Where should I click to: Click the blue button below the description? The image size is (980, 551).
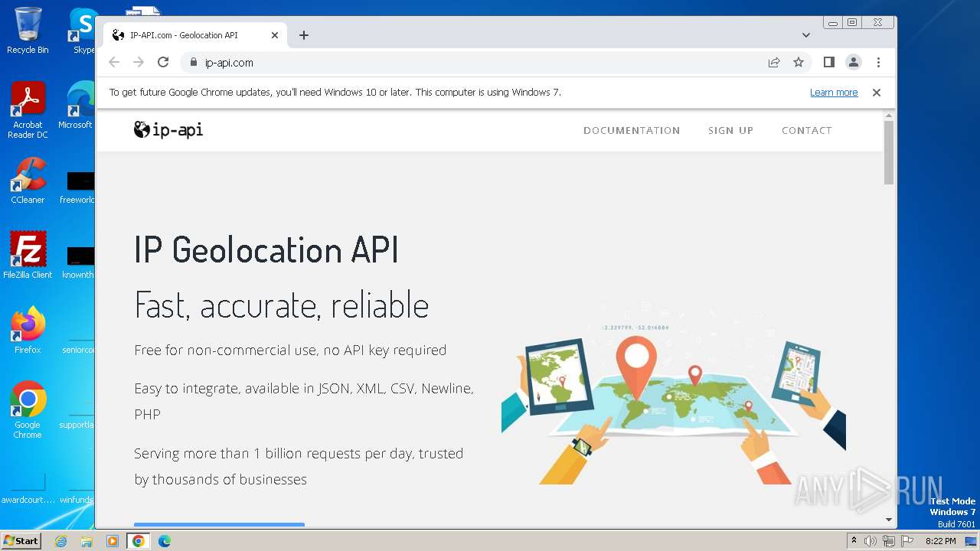(x=219, y=525)
